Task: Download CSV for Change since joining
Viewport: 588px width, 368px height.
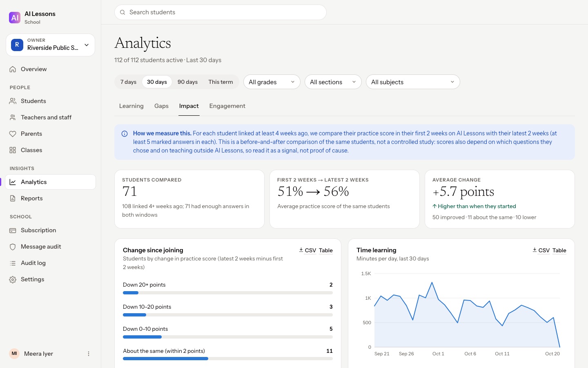Action: coord(307,250)
